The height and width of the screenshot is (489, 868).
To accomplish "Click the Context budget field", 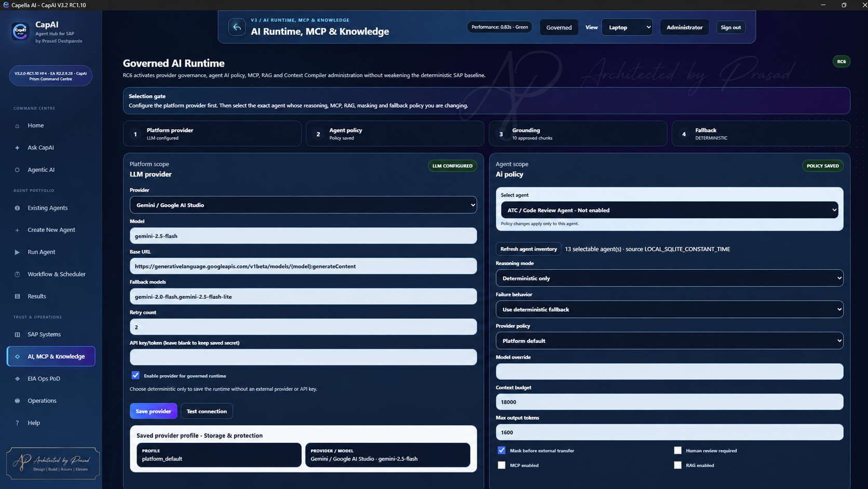I will (x=669, y=402).
